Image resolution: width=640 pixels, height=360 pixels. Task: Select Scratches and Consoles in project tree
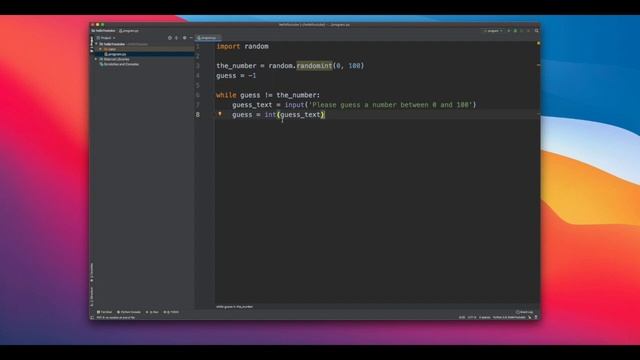[120, 64]
